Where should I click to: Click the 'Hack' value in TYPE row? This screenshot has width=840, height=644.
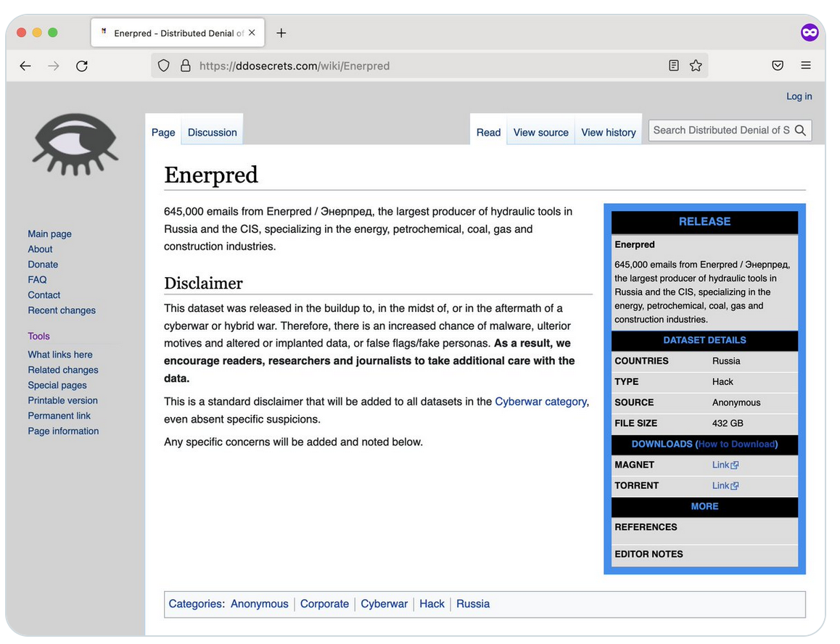[722, 382]
